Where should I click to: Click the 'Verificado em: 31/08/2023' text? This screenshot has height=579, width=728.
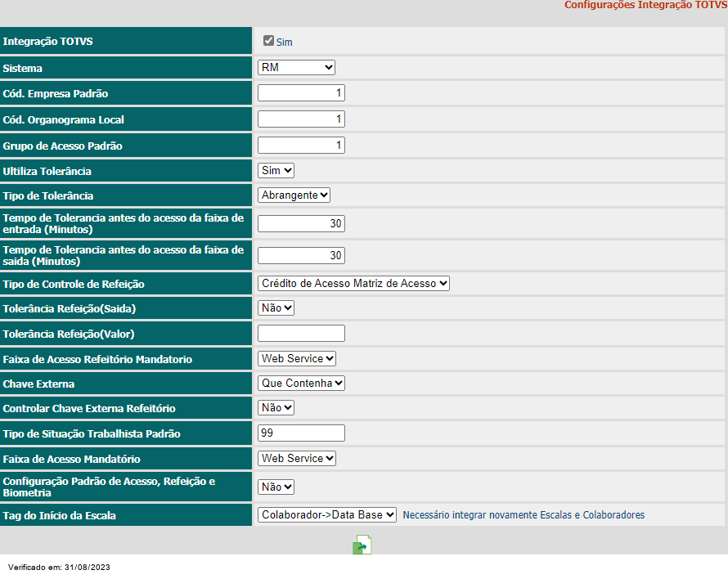tap(59, 568)
